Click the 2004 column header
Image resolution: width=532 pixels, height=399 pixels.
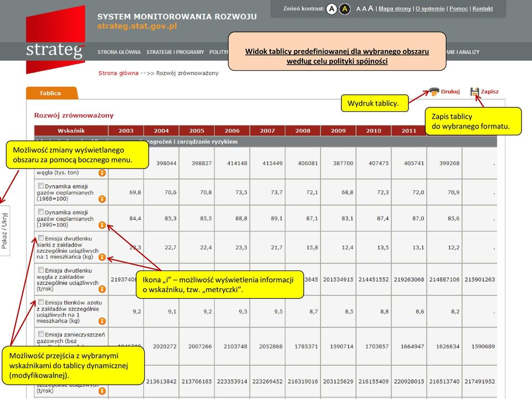tap(161, 131)
